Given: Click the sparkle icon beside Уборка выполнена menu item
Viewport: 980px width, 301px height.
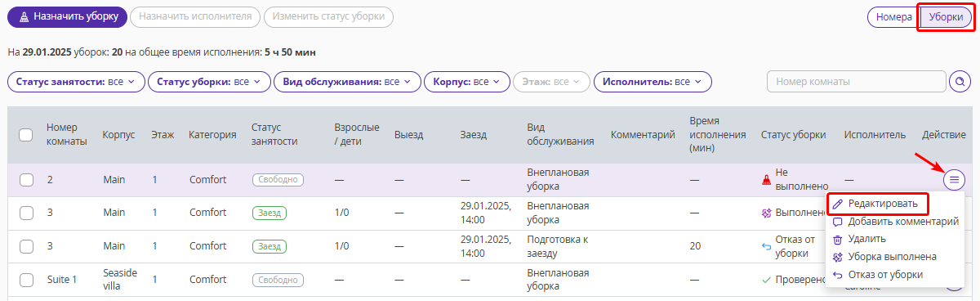Looking at the screenshot, I should click(837, 257).
